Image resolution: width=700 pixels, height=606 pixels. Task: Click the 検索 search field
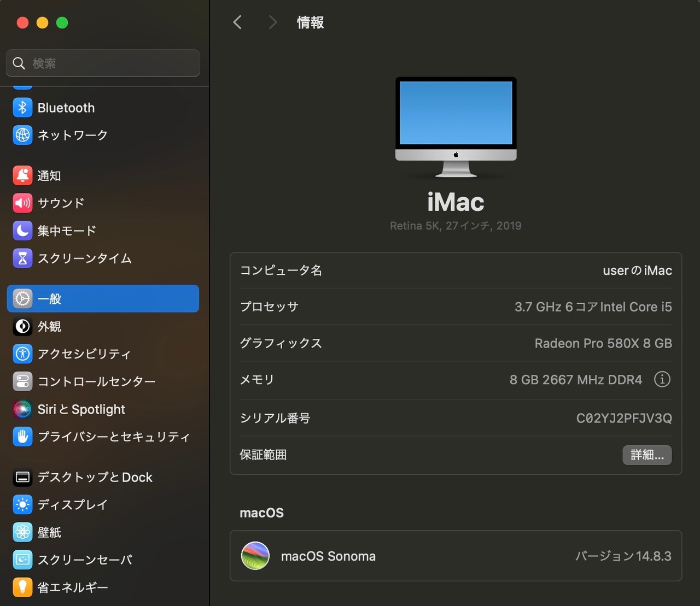pyautogui.click(x=109, y=63)
